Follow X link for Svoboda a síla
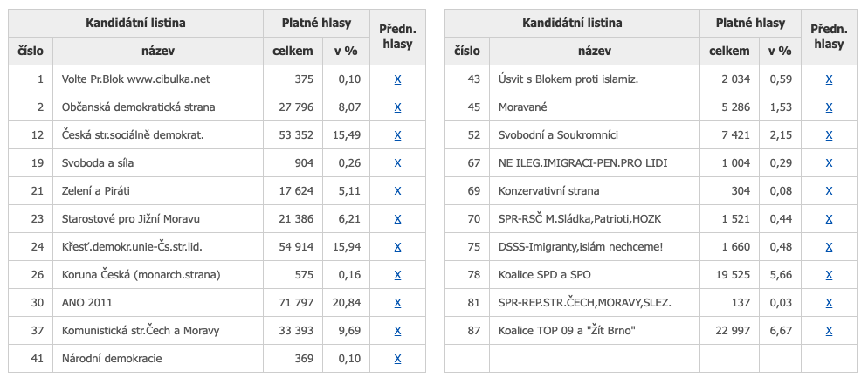868x385 pixels. [397, 163]
